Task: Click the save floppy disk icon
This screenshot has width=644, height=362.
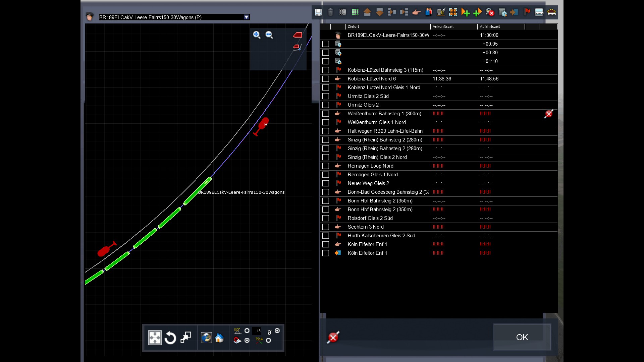Action: 318,12
